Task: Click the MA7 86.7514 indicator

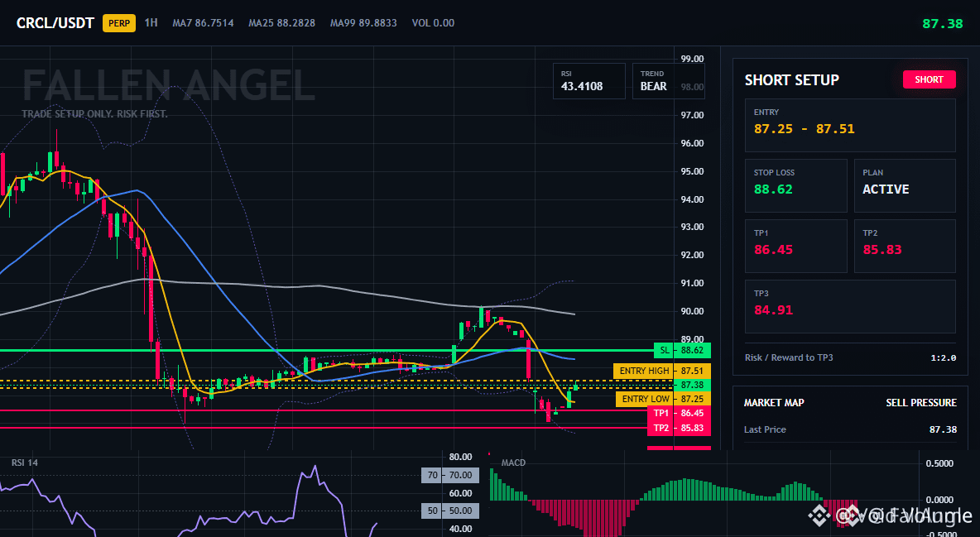Action: tap(203, 23)
